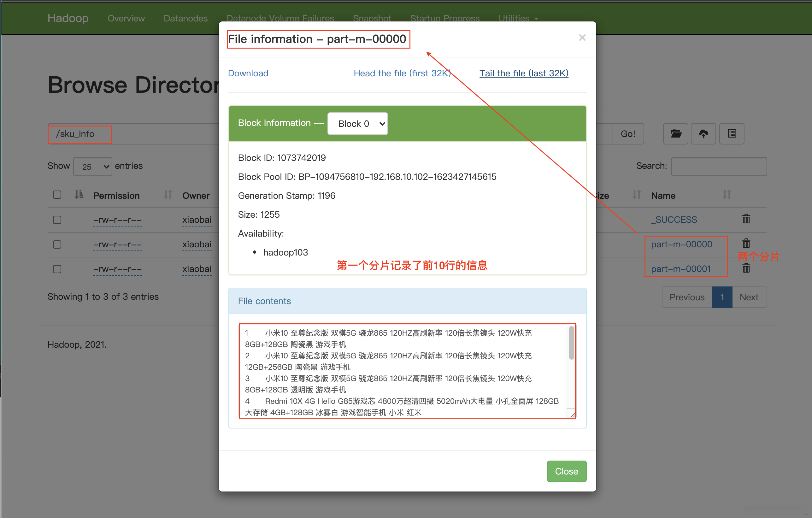The image size is (812, 518).
Task: Click the file contents scrollbar thumb
Action: [571, 343]
